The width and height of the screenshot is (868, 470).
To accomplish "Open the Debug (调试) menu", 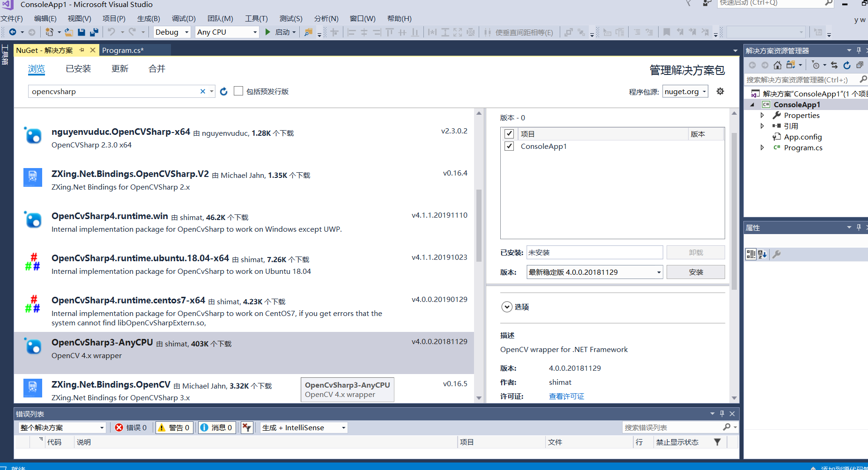I will (x=184, y=18).
